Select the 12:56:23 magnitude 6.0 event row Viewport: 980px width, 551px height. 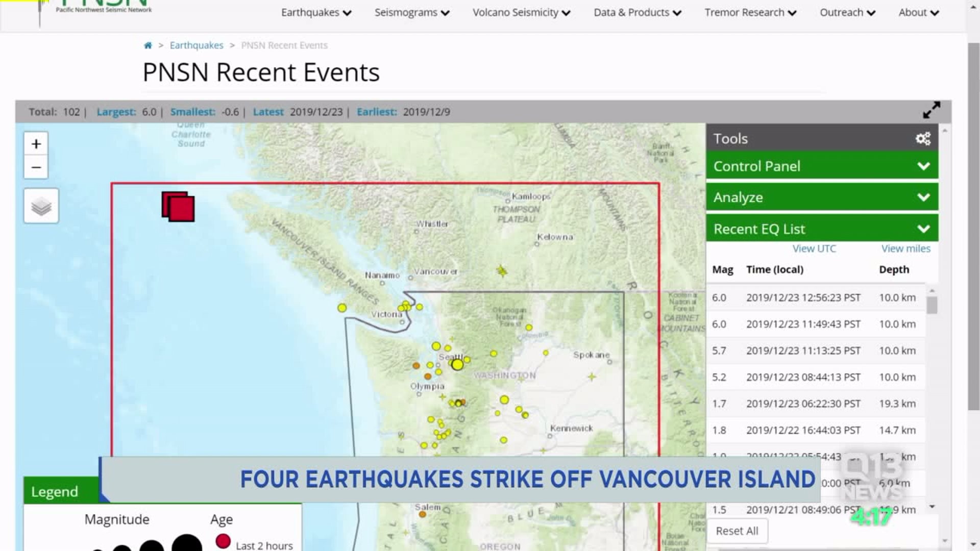(814, 297)
